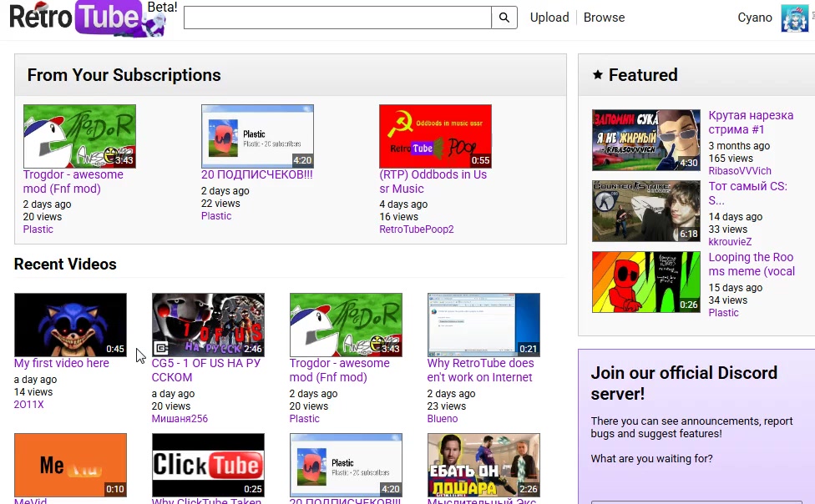Image resolution: width=815 pixels, height=504 pixels.
Task: Open the MeVid orange thumbnail
Action: (x=70, y=465)
